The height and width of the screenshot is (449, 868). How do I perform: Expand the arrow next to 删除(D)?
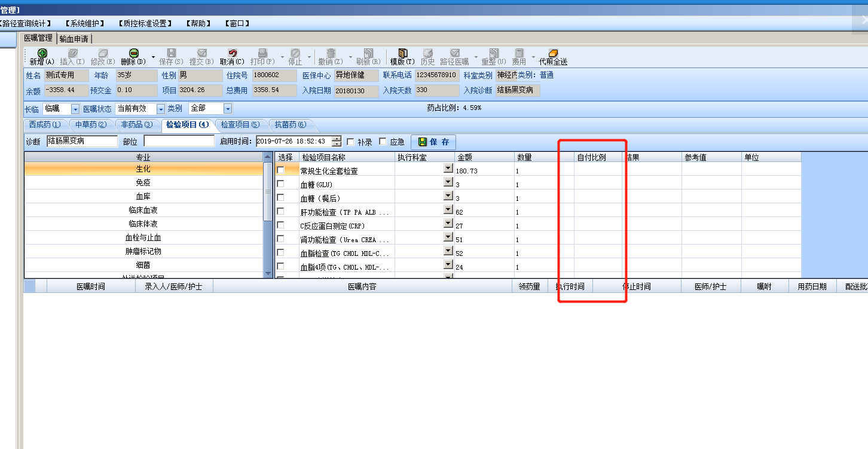(153, 57)
